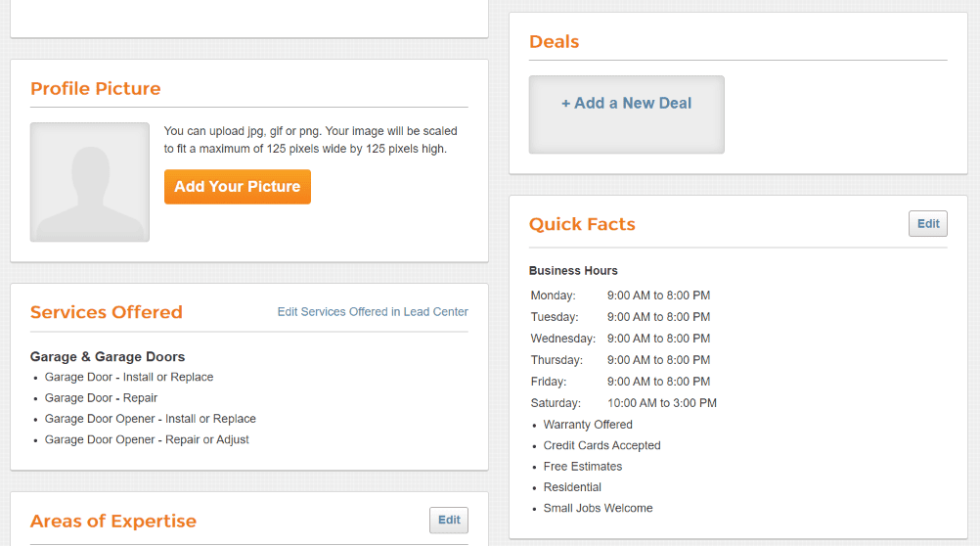Open Edit Services Offered in Lead Center link
Screen dimensions: 980x546
point(373,311)
